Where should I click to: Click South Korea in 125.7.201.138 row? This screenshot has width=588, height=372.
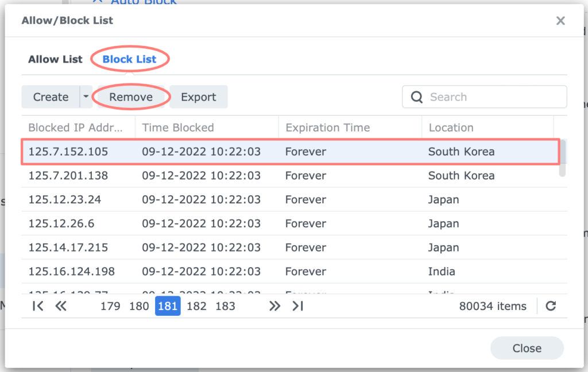click(461, 176)
